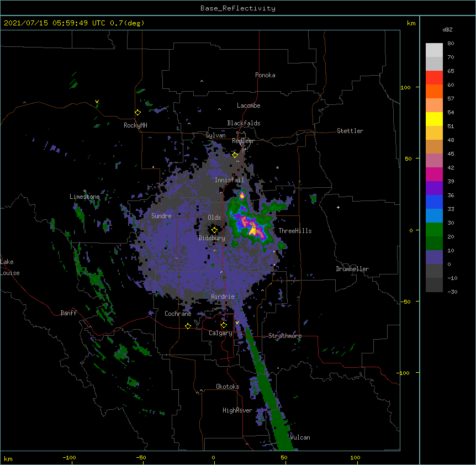Click the yellow diamond marker above Calgary
This screenshot has height=465, width=476.
224,325
